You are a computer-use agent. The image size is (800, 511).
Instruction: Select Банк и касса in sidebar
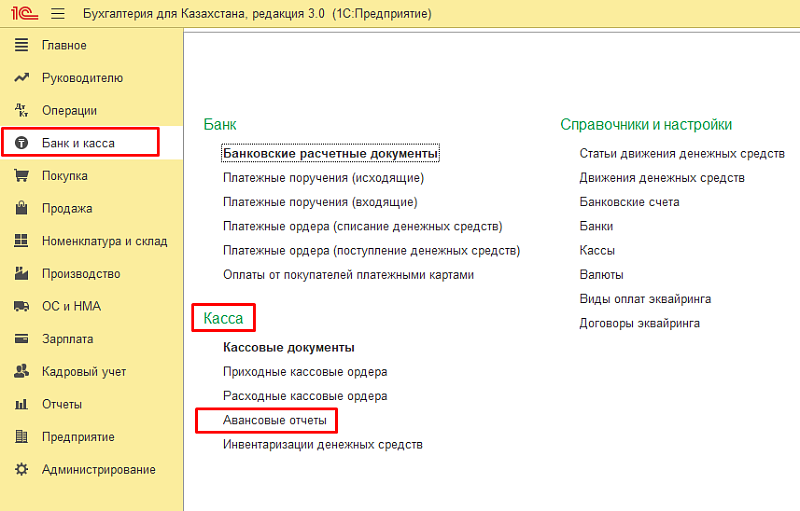coord(78,143)
